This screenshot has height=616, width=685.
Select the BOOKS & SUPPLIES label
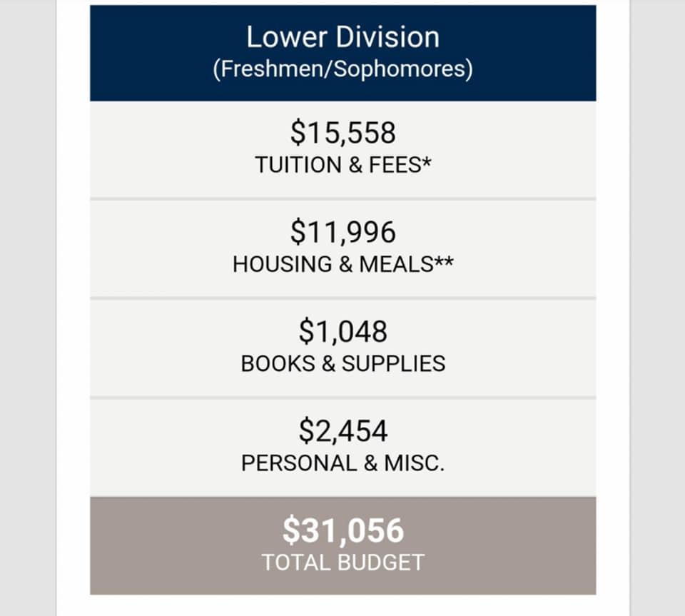coord(343,363)
